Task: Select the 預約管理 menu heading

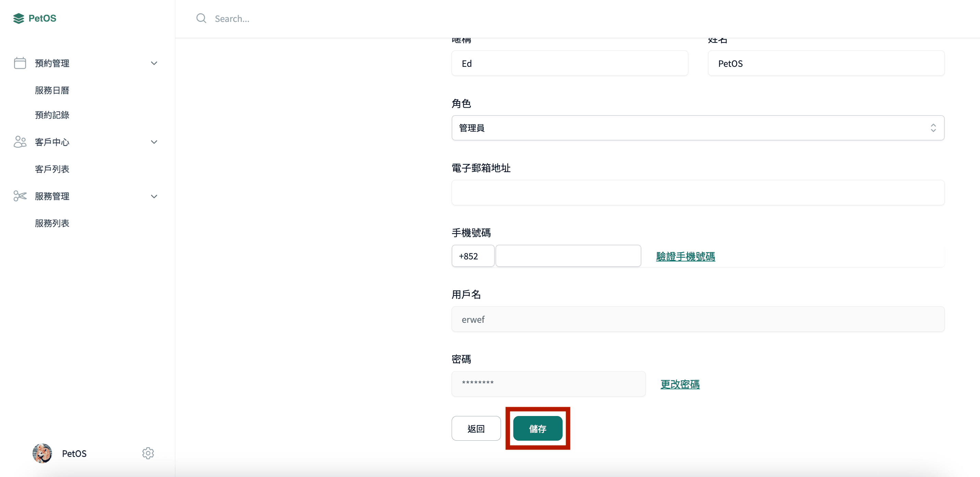Action: pos(52,63)
